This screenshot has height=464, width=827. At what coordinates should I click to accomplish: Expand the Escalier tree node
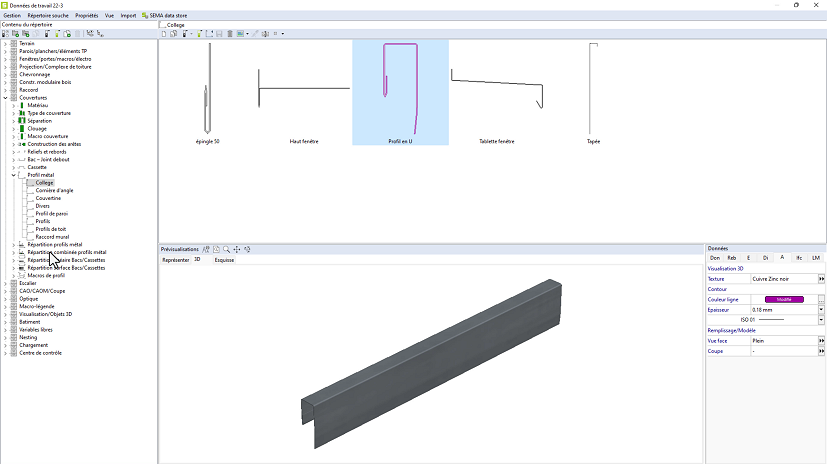(5, 283)
